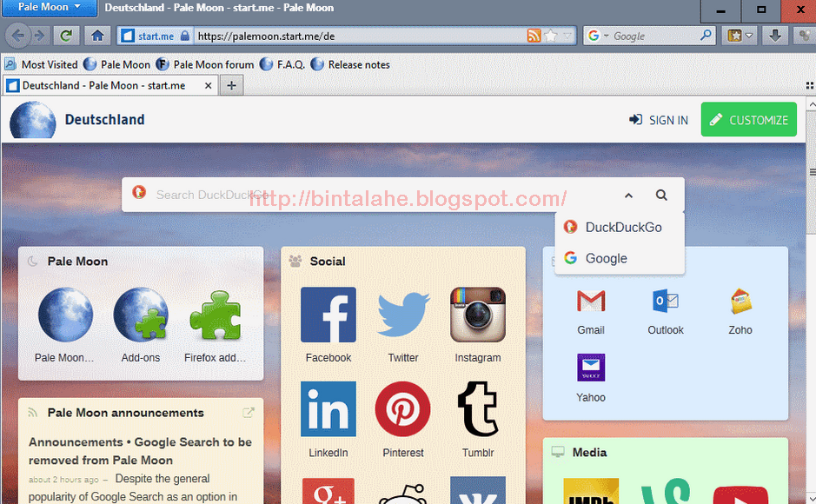
Task: Click the Yahoo mail icon
Action: [x=591, y=368]
